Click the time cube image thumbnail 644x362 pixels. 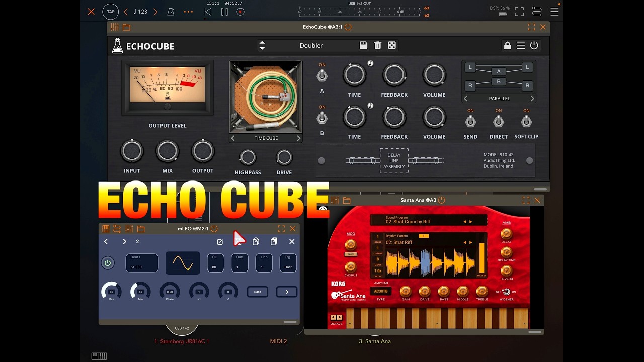pyautogui.click(x=266, y=97)
